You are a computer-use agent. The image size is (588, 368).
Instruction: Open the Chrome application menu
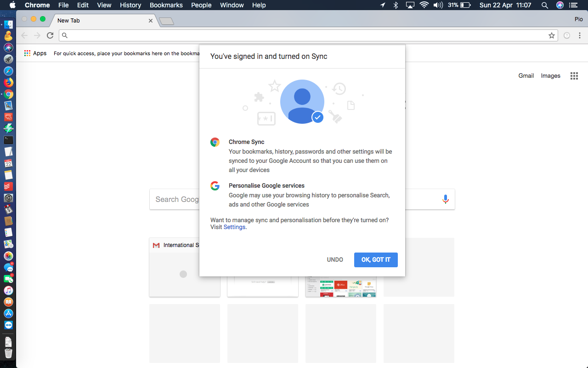coord(37,5)
